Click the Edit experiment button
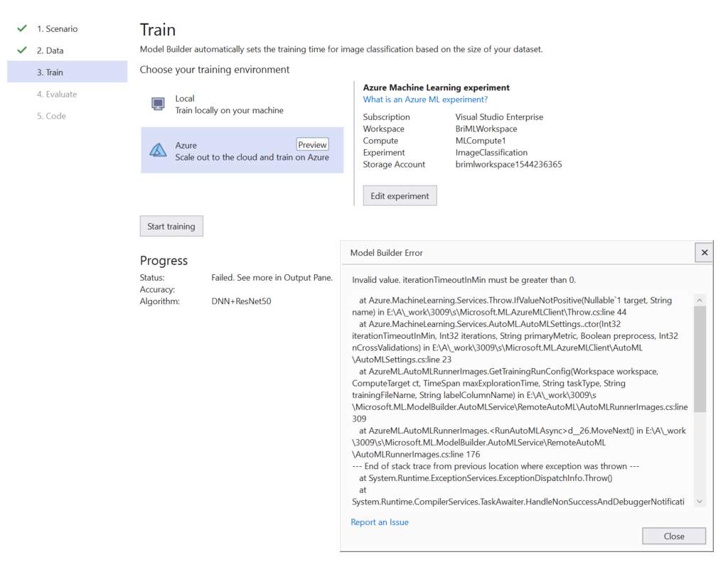This screenshot has width=728, height=567. click(x=400, y=196)
